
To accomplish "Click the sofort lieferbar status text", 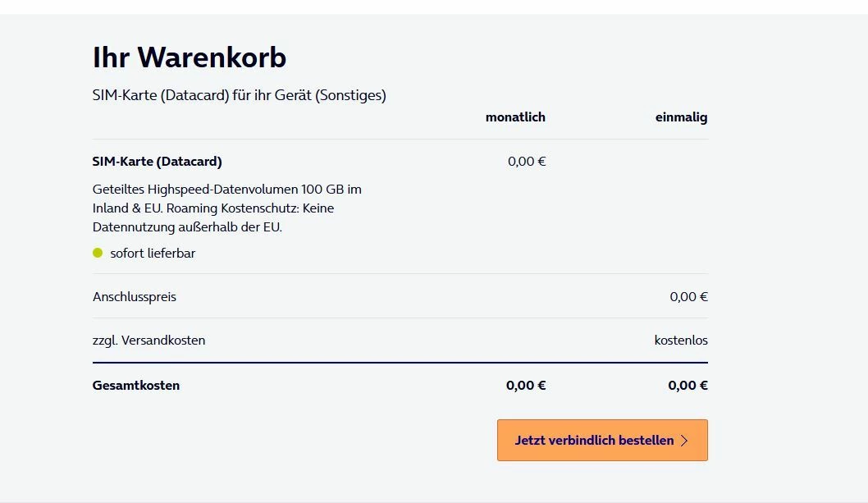I will click(x=153, y=253).
